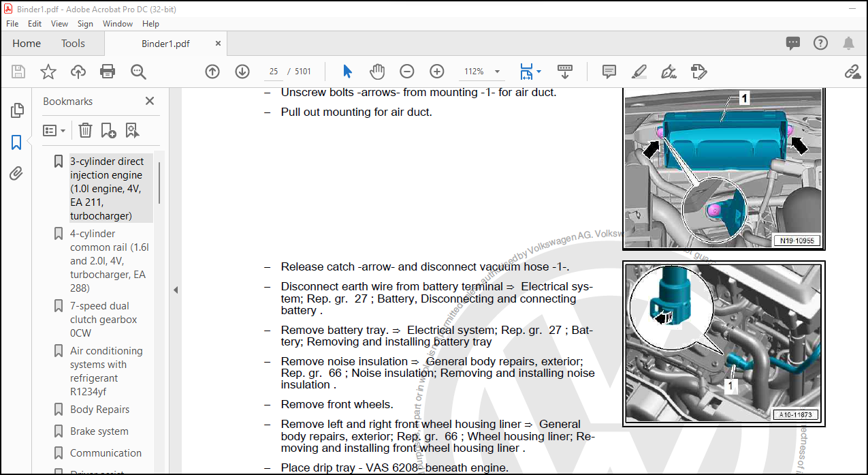Open the Body Repairs bookmark
This screenshot has width=868, height=475.
click(x=99, y=410)
